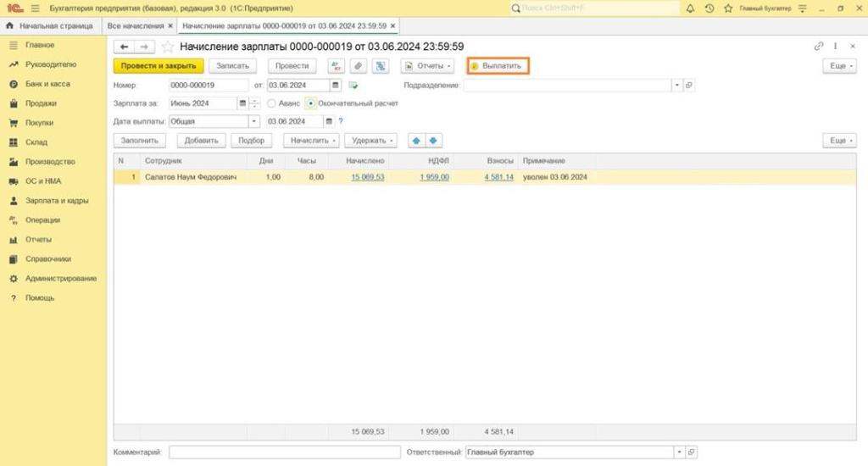Click the copy link icon near Еще
This screenshot has width=868, height=466.
pos(818,47)
